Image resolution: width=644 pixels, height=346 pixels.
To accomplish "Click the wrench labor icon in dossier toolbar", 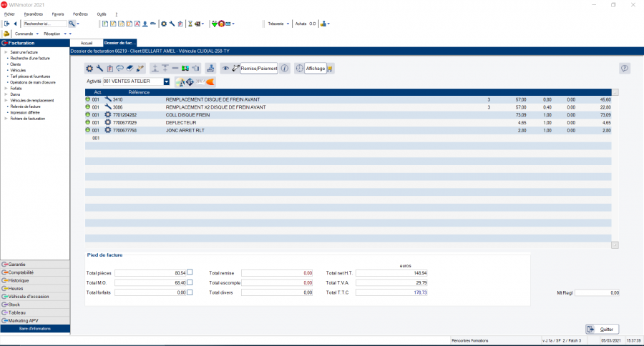I will 99,69.
